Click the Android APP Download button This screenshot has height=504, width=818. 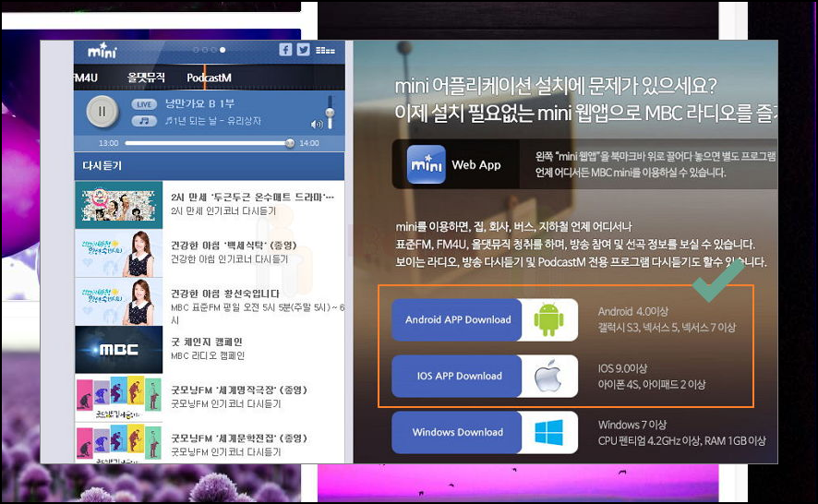pos(457,319)
